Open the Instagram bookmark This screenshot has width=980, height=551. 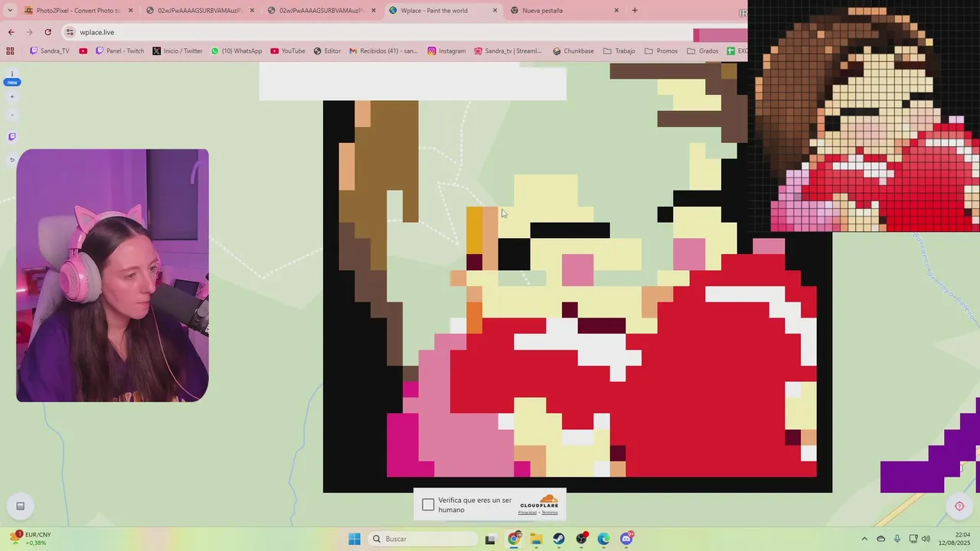coord(447,51)
